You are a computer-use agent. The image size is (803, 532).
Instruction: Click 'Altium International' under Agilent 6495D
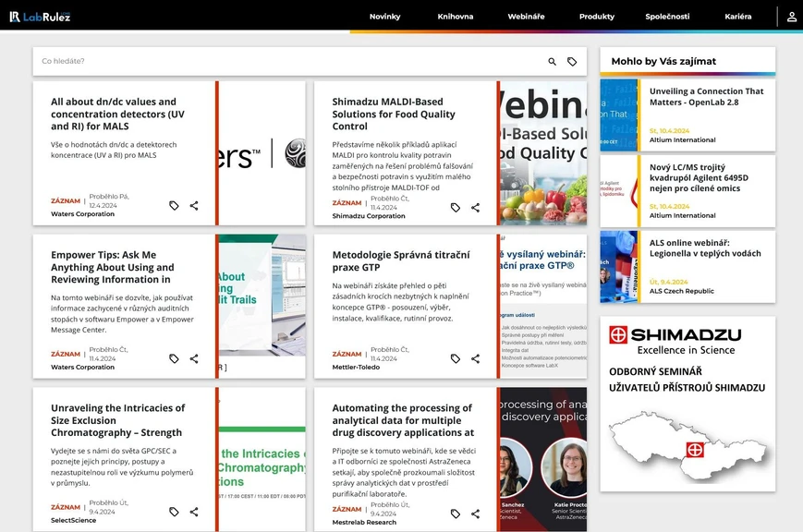[683, 215]
